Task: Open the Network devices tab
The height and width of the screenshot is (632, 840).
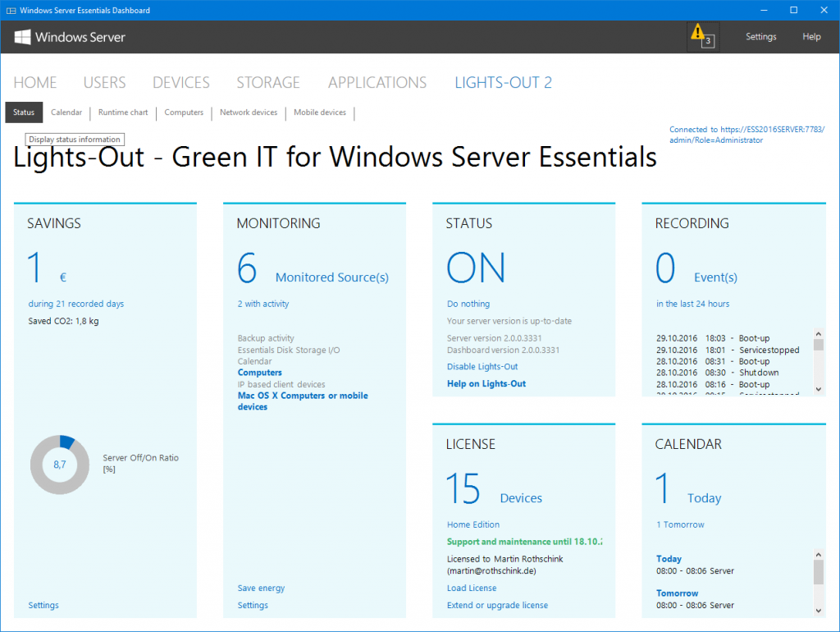Action: click(x=249, y=112)
